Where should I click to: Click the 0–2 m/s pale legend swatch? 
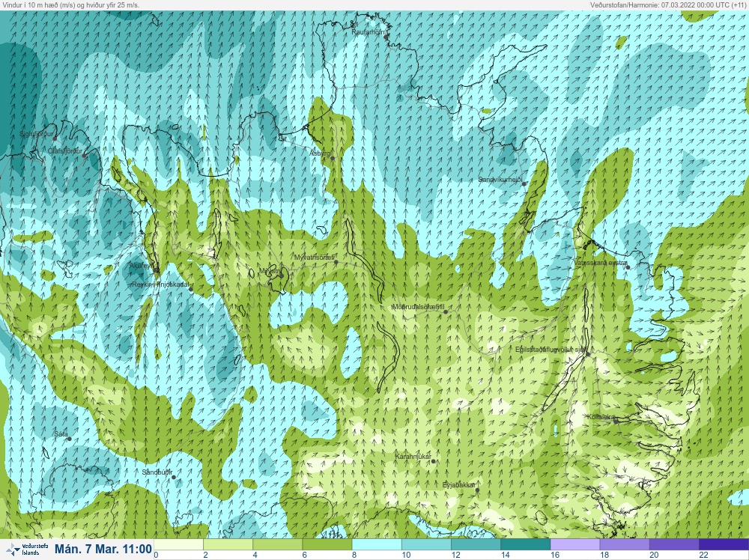click(x=179, y=545)
